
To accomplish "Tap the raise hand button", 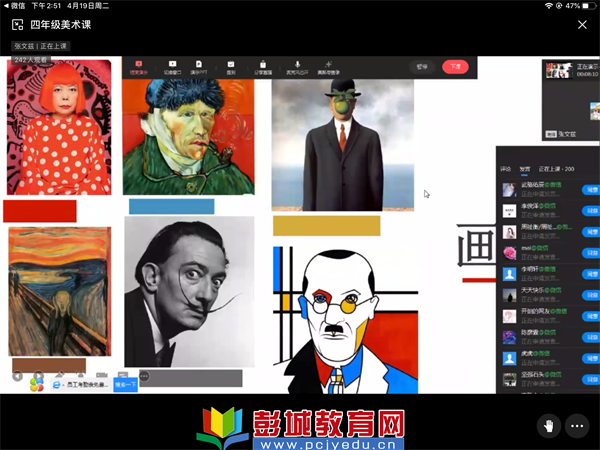I will click(549, 426).
